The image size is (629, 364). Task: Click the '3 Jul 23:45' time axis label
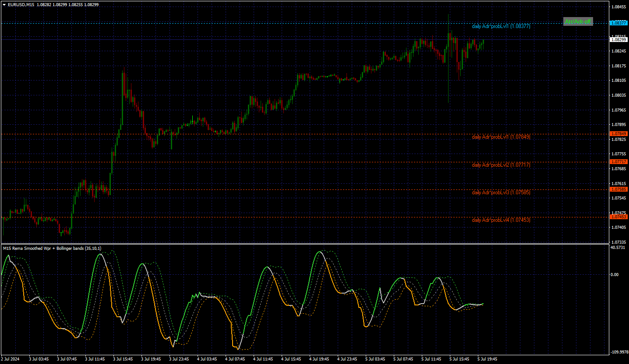pos(179,359)
